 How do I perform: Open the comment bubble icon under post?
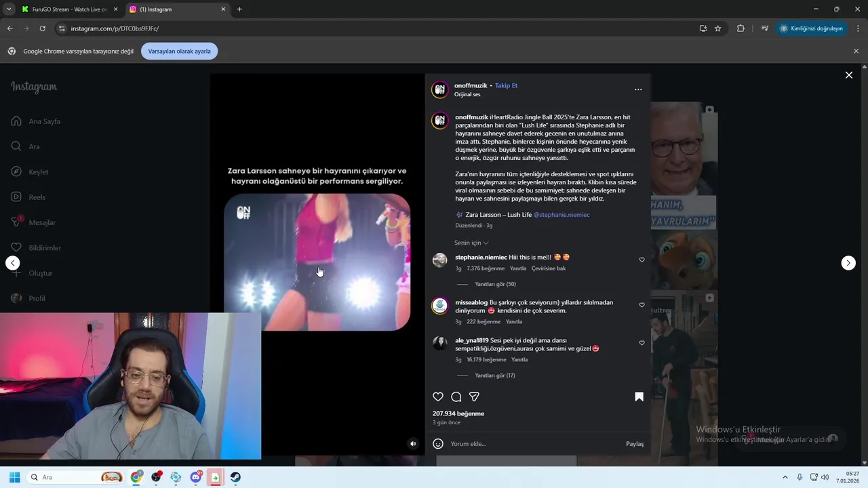pos(456,396)
